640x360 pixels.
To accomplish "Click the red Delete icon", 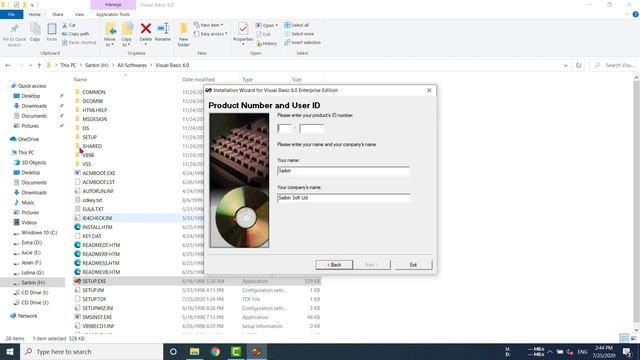I will (x=146, y=29).
